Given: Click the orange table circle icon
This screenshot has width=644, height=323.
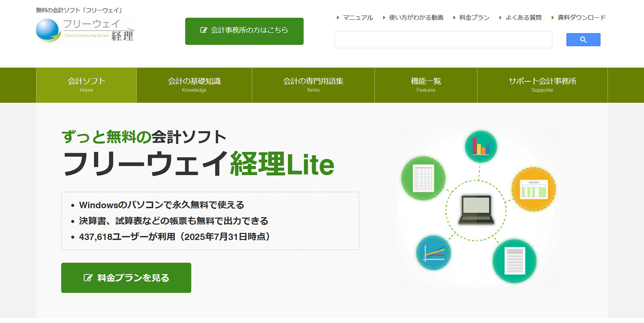Looking at the screenshot, I should [534, 189].
